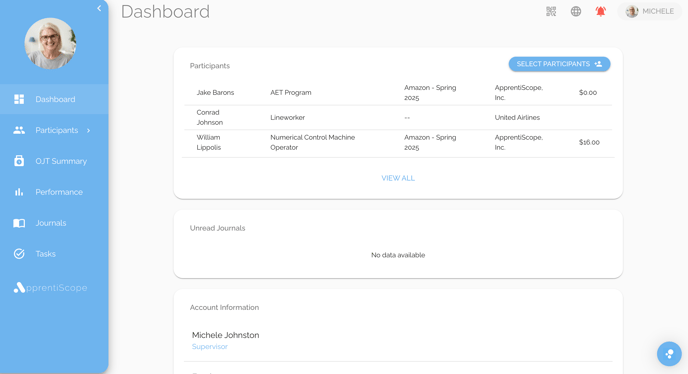Click the Supervisor role link
The width and height of the screenshot is (688, 374).
(x=210, y=347)
